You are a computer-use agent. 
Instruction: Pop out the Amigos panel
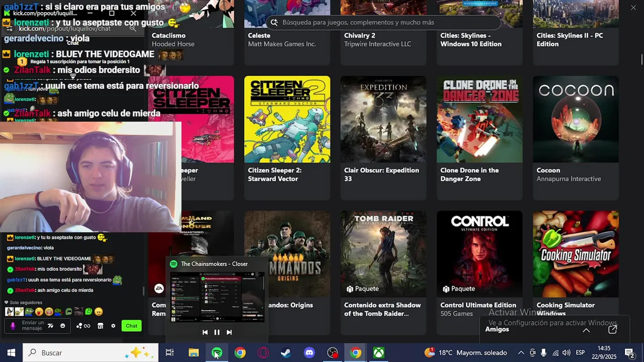[612, 330]
